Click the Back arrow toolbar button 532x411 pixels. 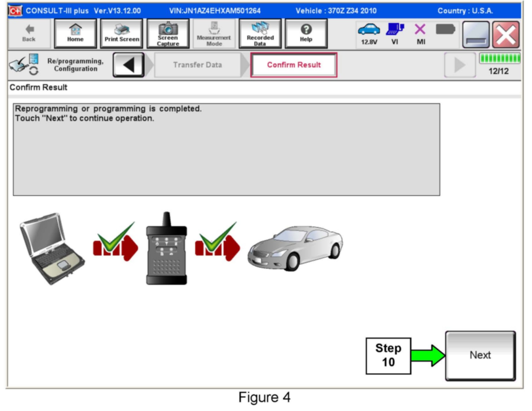click(x=29, y=34)
